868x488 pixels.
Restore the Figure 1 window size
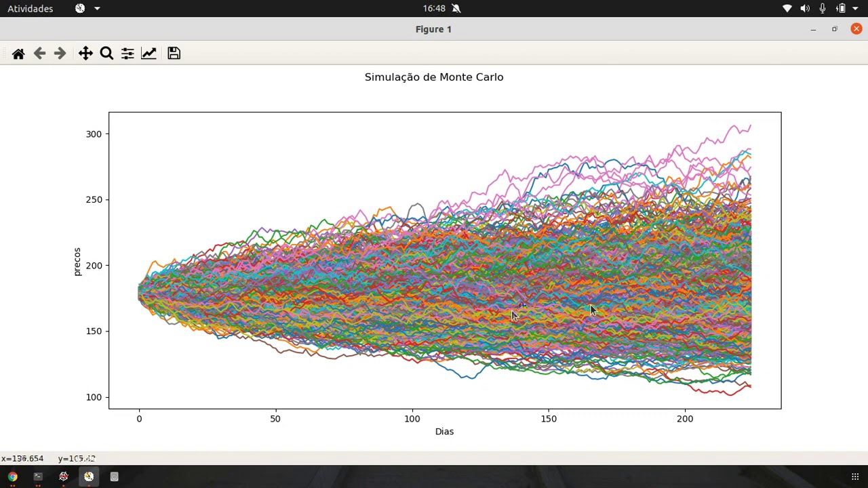click(835, 29)
